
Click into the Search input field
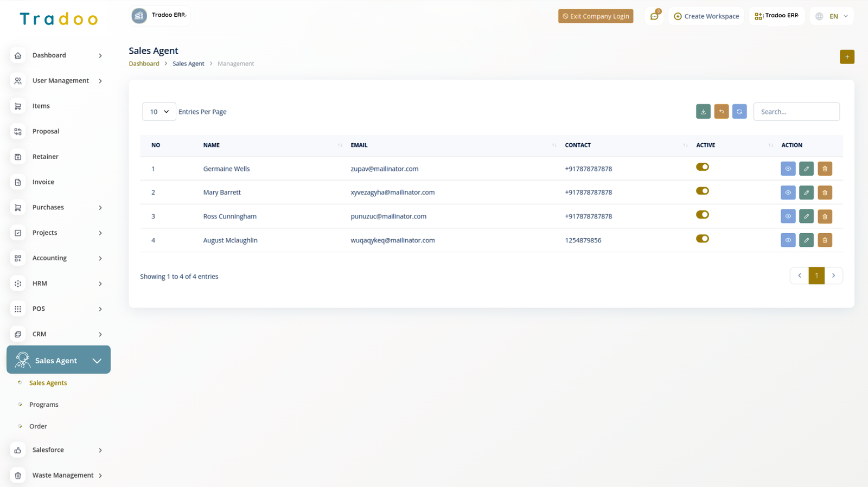click(x=796, y=112)
